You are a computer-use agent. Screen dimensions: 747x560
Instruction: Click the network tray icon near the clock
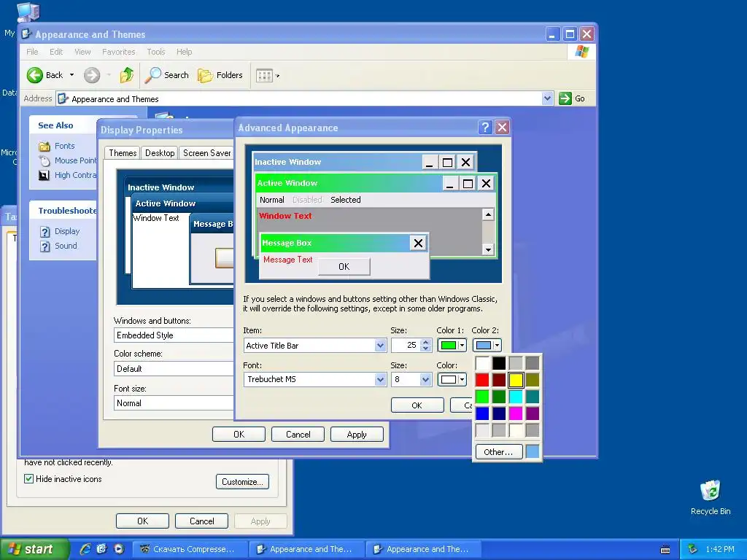pyautogui.click(x=693, y=549)
